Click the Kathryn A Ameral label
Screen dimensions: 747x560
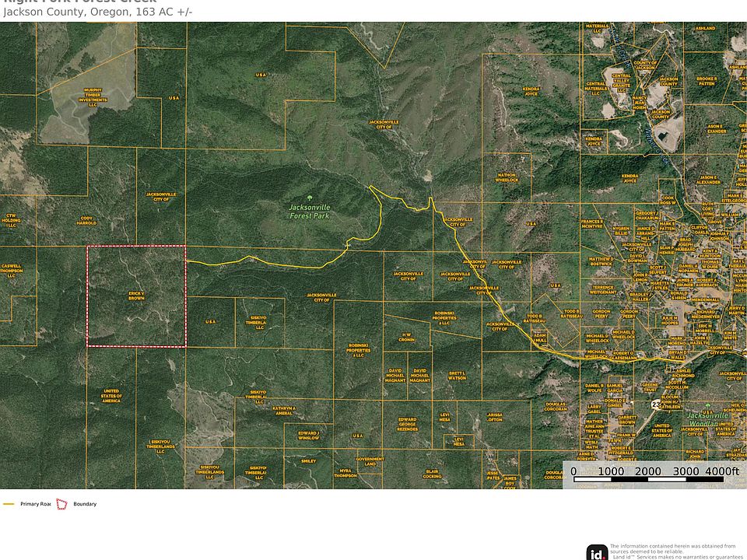[284, 411]
